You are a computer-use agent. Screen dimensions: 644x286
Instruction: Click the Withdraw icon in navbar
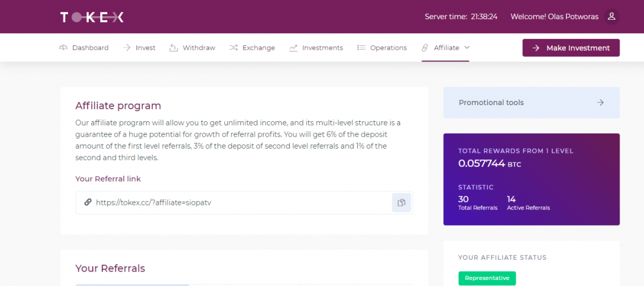click(x=174, y=48)
